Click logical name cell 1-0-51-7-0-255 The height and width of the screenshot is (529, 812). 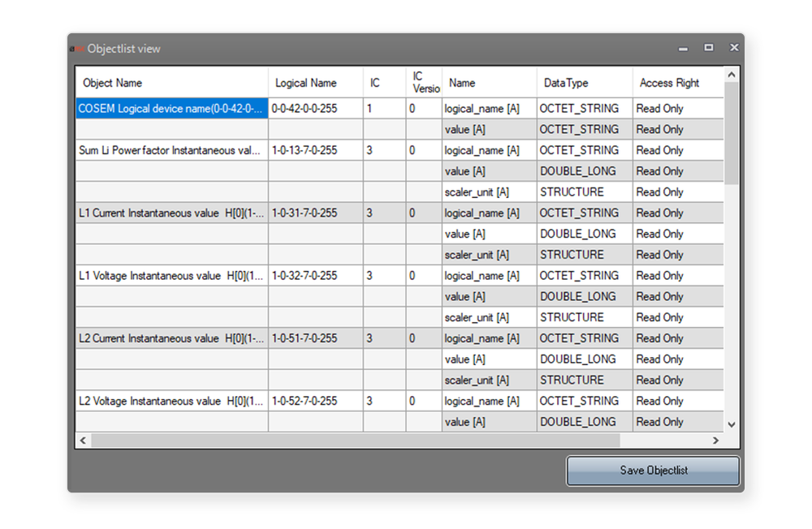[x=315, y=338]
